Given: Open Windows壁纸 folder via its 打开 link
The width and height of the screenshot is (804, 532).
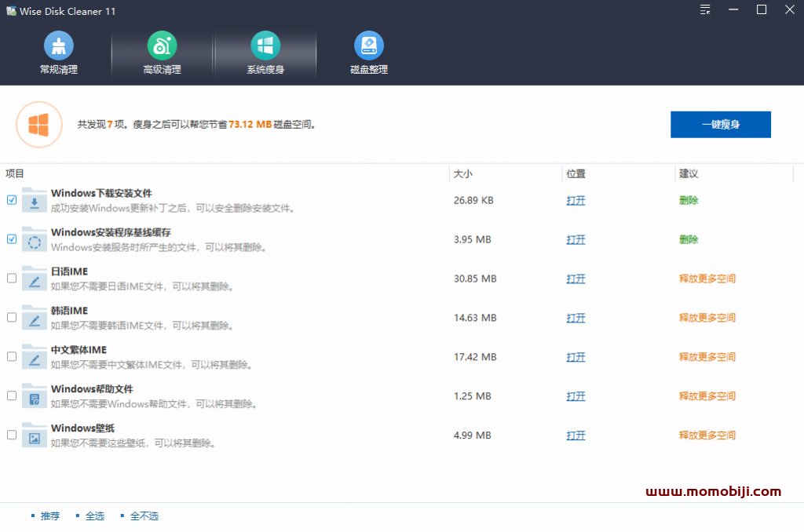Looking at the screenshot, I should coord(576,435).
